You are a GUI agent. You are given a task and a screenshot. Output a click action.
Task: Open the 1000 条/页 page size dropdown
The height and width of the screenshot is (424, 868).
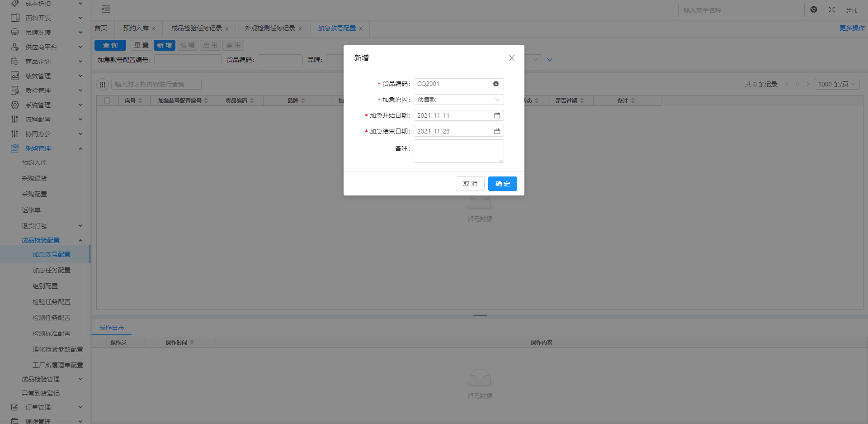tap(836, 84)
